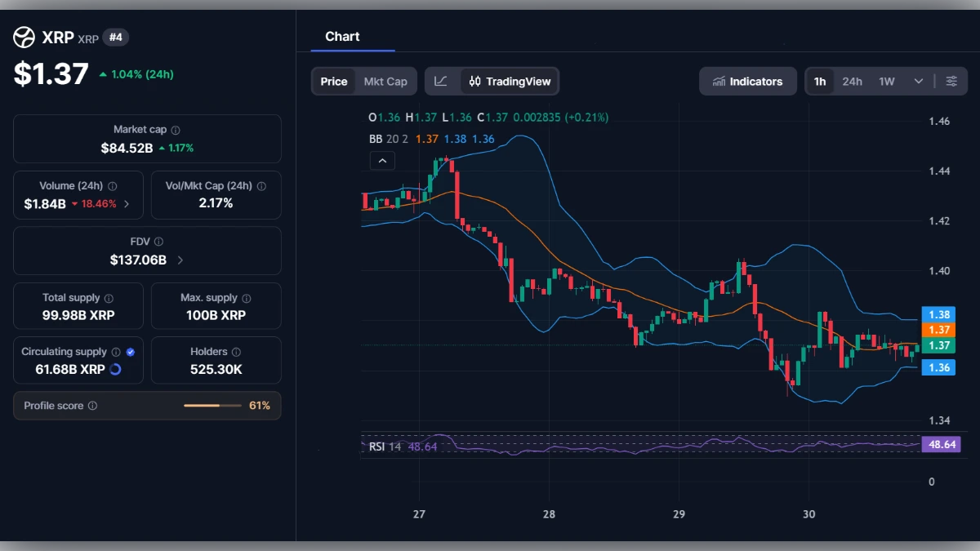The height and width of the screenshot is (551, 980).
Task: Open the Circulating supply info icon
Action: [x=116, y=352]
